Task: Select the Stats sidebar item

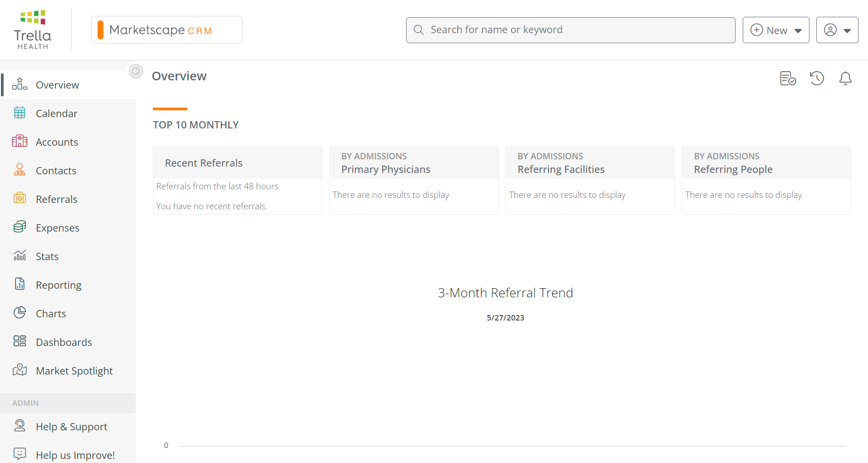Action: [x=47, y=256]
